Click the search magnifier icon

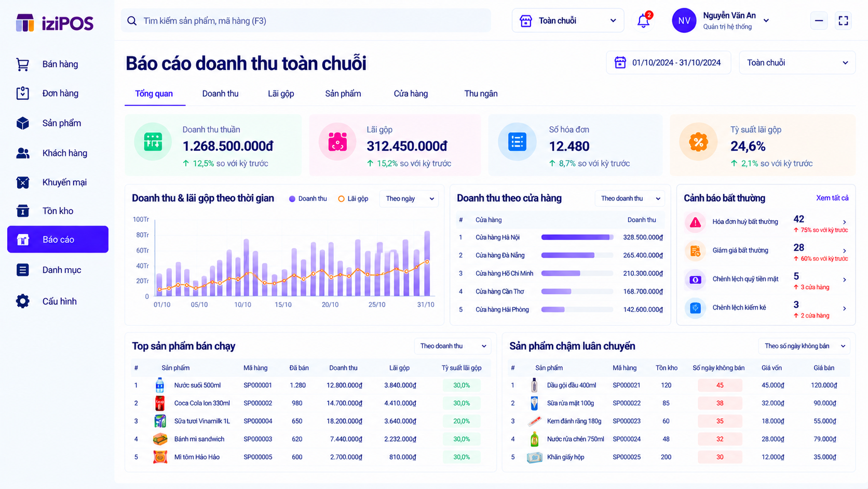click(132, 21)
